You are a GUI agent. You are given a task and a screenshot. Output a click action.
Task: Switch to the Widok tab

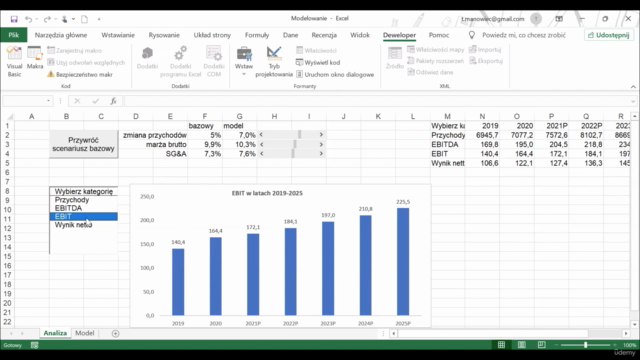360,35
